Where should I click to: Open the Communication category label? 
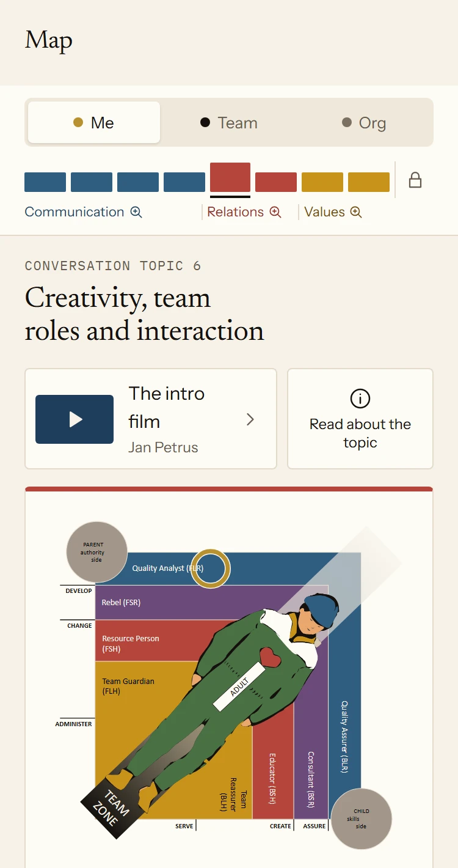(x=75, y=212)
